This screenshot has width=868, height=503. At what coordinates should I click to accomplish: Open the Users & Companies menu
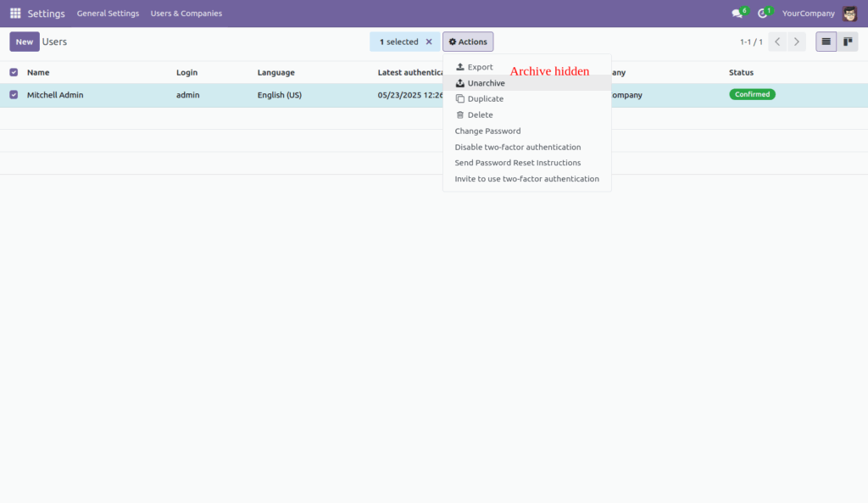(186, 14)
